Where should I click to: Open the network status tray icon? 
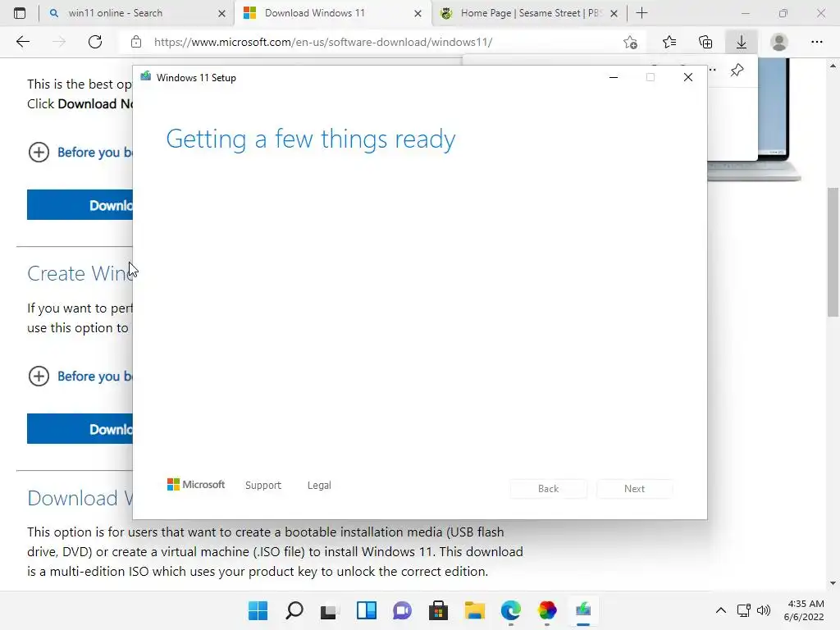pos(743,610)
